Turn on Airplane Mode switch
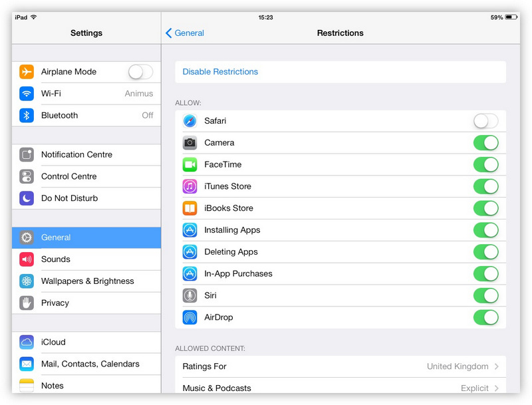The height and width of the screenshot is (405, 532). [x=140, y=72]
